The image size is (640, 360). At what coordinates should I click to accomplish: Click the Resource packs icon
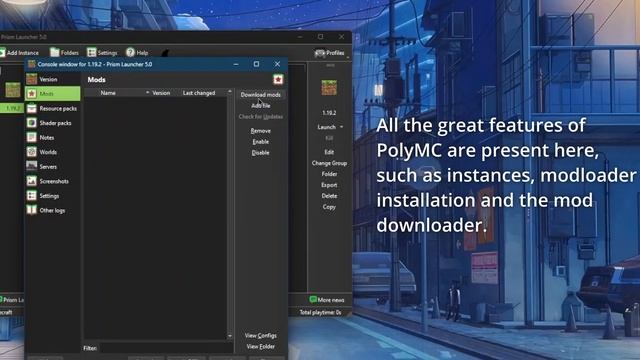[x=31, y=108]
